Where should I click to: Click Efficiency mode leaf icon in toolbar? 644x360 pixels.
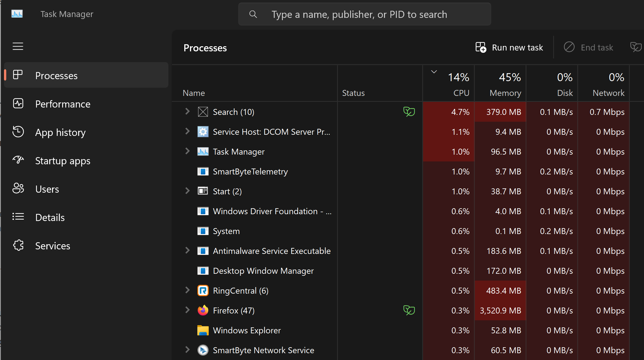point(635,47)
